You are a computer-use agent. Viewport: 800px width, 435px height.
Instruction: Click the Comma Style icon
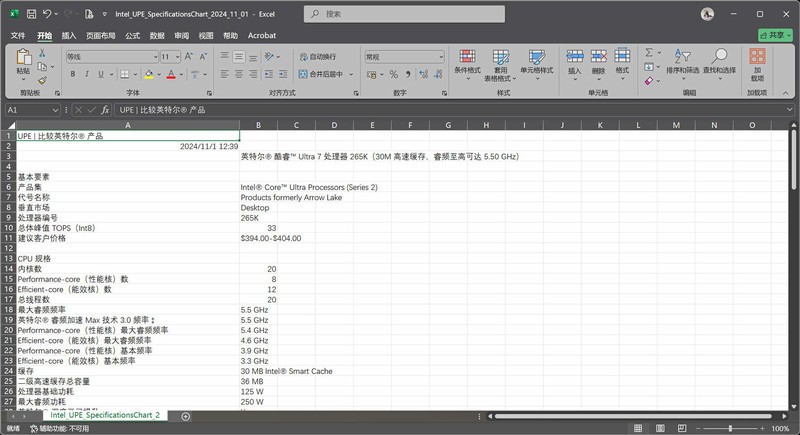[x=408, y=74]
